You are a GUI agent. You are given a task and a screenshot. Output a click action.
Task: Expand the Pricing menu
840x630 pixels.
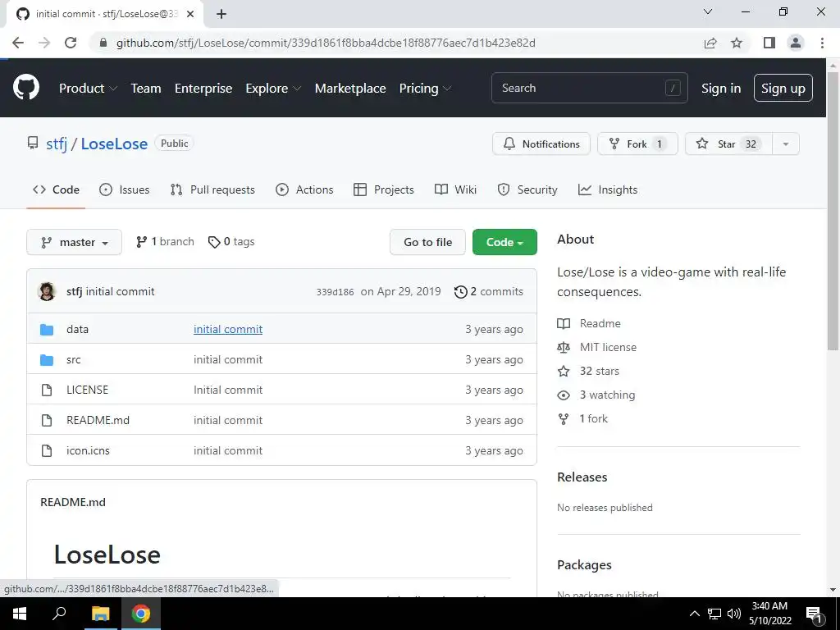(x=426, y=88)
